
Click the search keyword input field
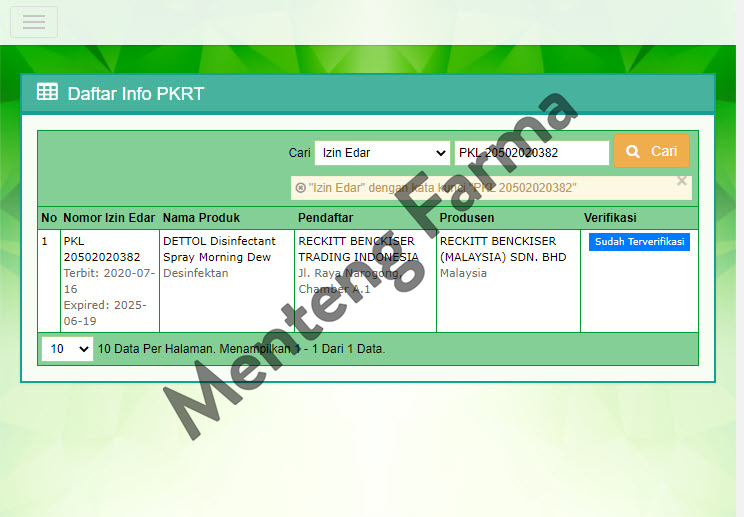coord(531,152)
